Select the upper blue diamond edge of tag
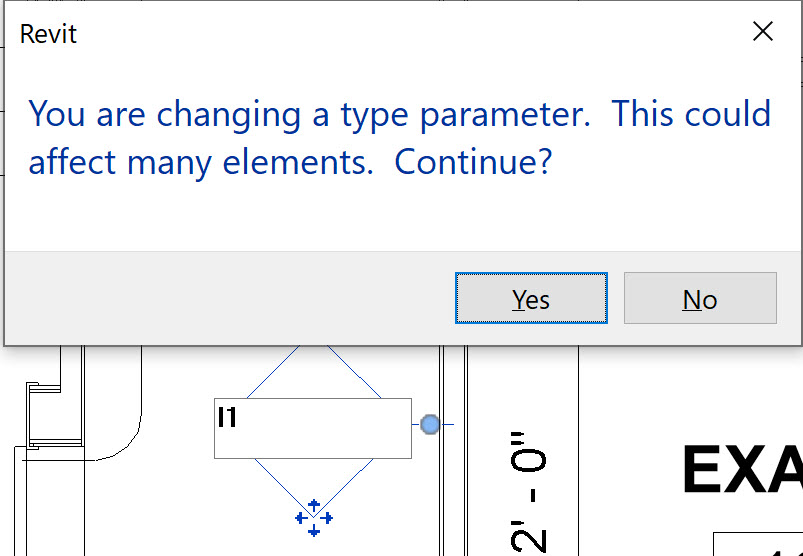Viewport: 803px width, 556px height. [314, 372]
